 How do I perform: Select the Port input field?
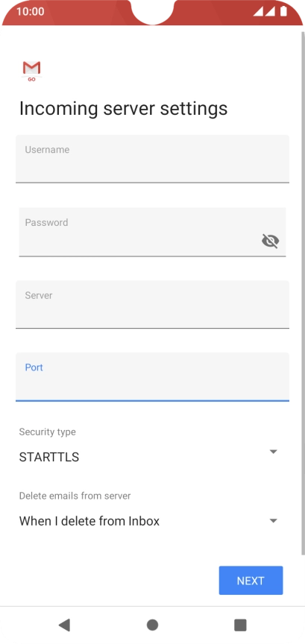tap(152, 376)
